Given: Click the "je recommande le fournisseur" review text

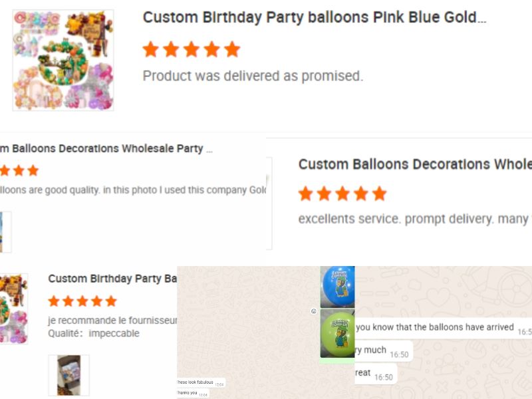Looking at the screenshot, I should [112, 321].
